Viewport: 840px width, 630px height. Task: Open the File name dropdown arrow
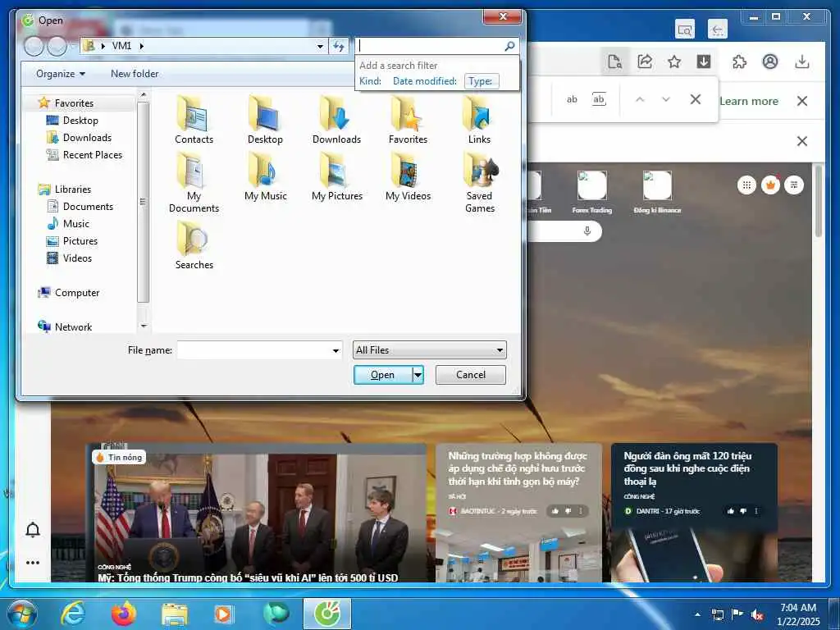(336, 350)
